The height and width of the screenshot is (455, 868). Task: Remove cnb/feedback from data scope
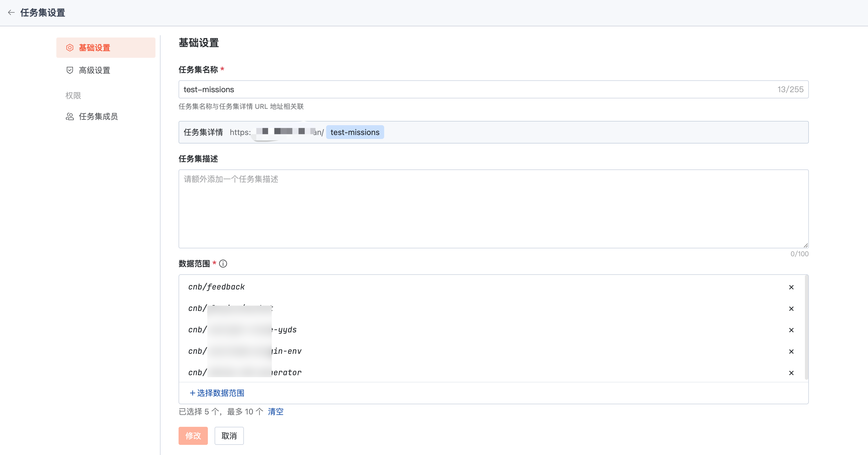(x=791, y=287)
